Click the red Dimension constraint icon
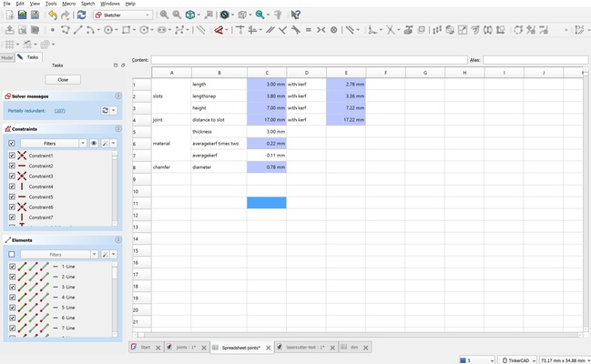This screenshot has height=364, width=591. 219,30
